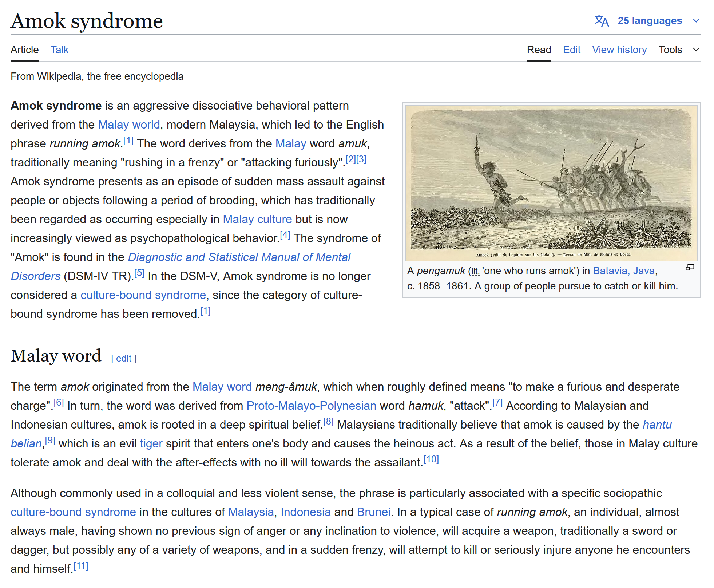The image size is (714, 588).
Task: Switch to the Talk tab
Action: [x=59, y=50]
